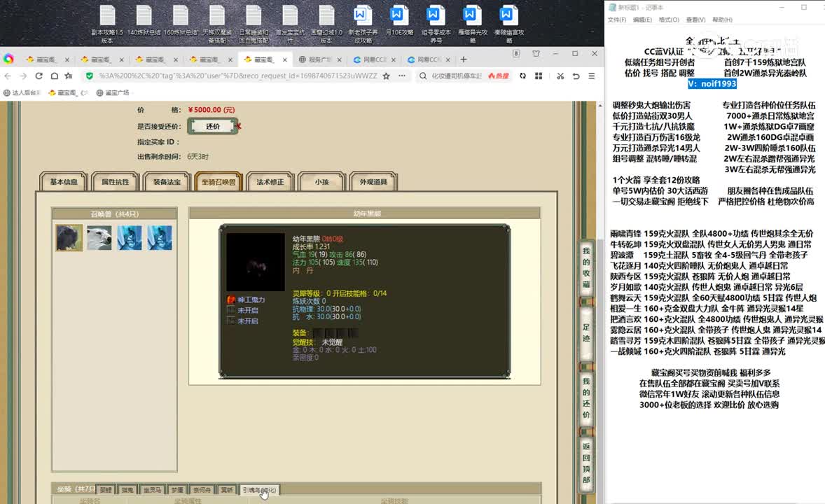825x504 pixels.
Task: Reload the current browser page
Action: click(39, 76)
